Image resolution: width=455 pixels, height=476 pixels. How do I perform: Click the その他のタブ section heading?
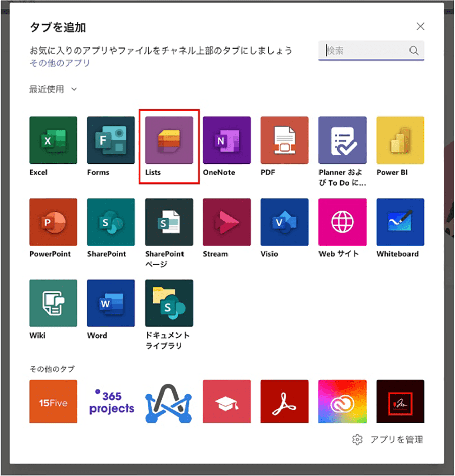(x=52, y=369)
